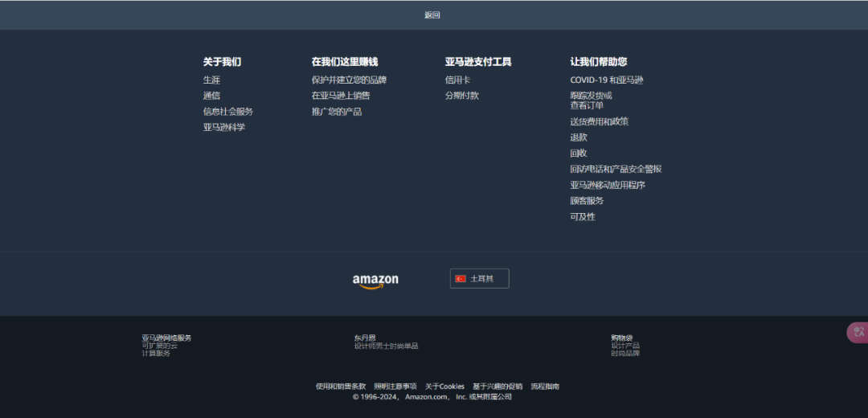Open 推广您的产品 link

[337, 112]
